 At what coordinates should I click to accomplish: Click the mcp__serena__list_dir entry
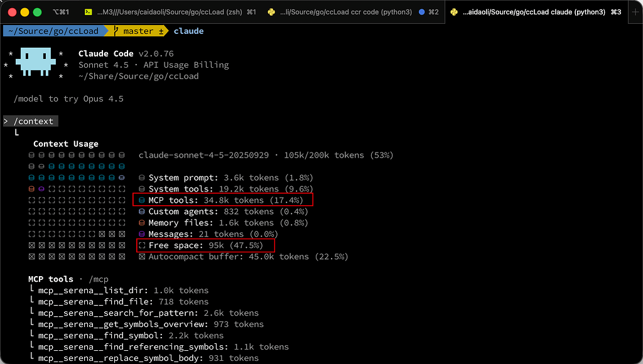click(124, 290)
